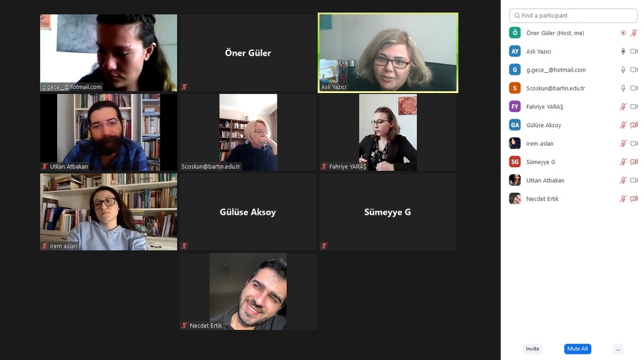
Task: Click recording indicator next to Öner Güler
Action: (x=623, y=33)
